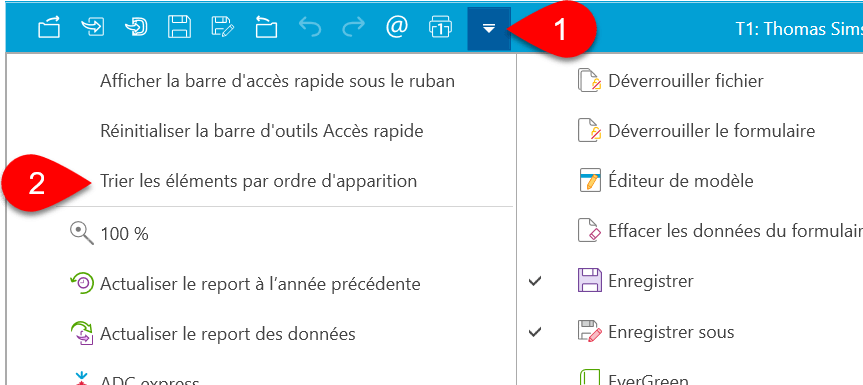Select Effacer les données du formulaire
The width and height of the screenshot is (863, 385).
[x=735, y=231]
